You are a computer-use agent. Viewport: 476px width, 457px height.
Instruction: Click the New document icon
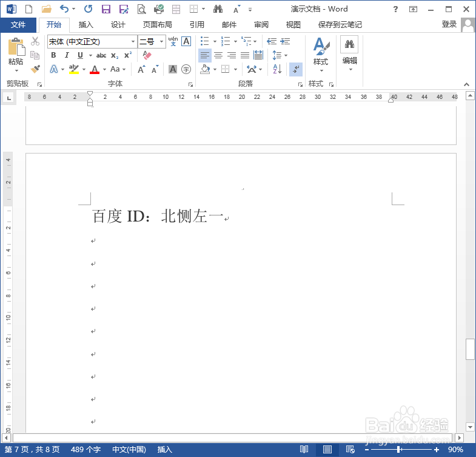click(28, 9)
